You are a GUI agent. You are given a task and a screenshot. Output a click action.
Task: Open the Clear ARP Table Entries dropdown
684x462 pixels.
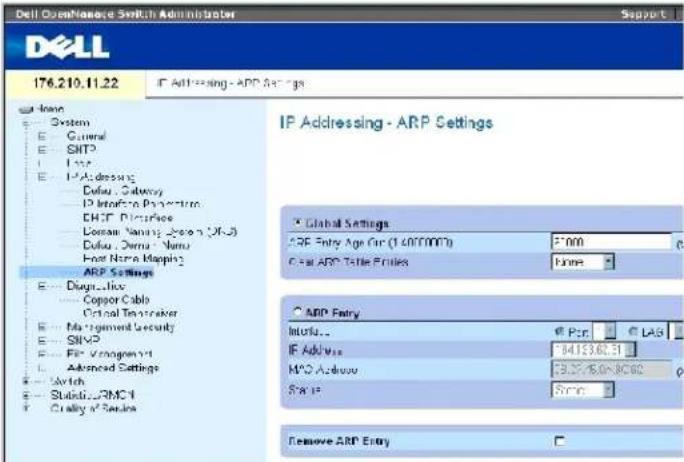tap(582, 262)
